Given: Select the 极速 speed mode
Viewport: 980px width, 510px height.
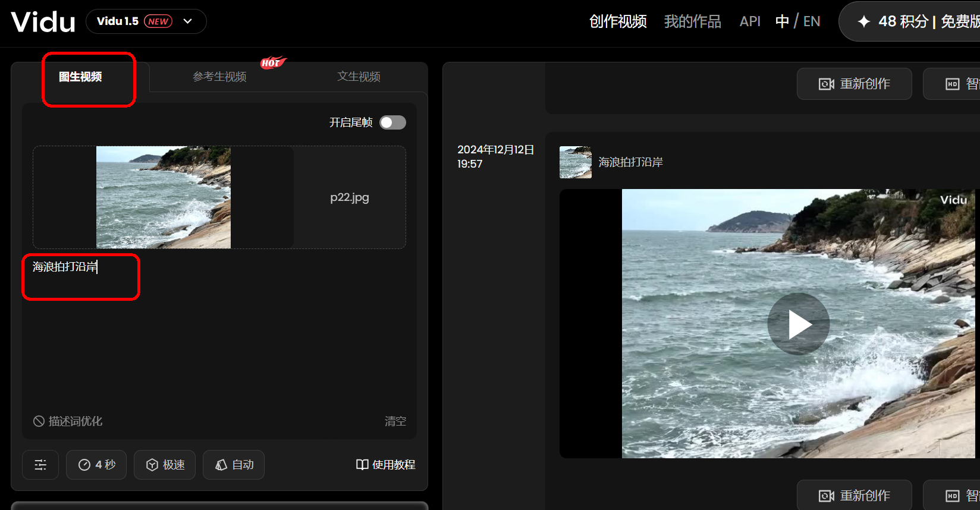Looking at the screenshot, I should (165, 465).
